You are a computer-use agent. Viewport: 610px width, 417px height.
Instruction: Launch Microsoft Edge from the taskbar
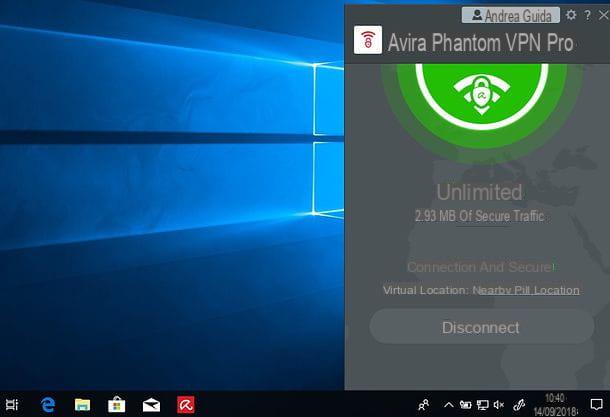(x=48, y=405)
